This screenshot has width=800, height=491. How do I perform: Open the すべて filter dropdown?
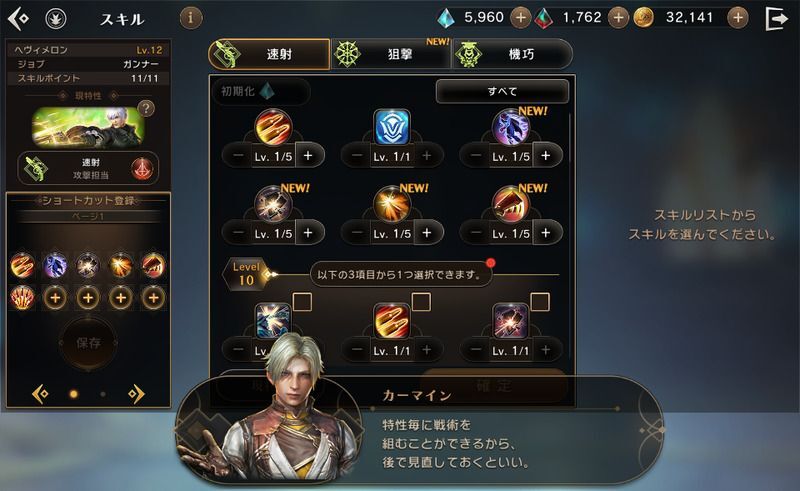tap(502, 91)
